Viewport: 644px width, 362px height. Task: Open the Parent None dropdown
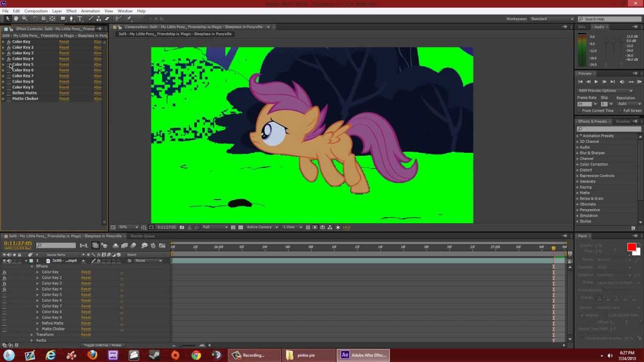click(148, 261)
